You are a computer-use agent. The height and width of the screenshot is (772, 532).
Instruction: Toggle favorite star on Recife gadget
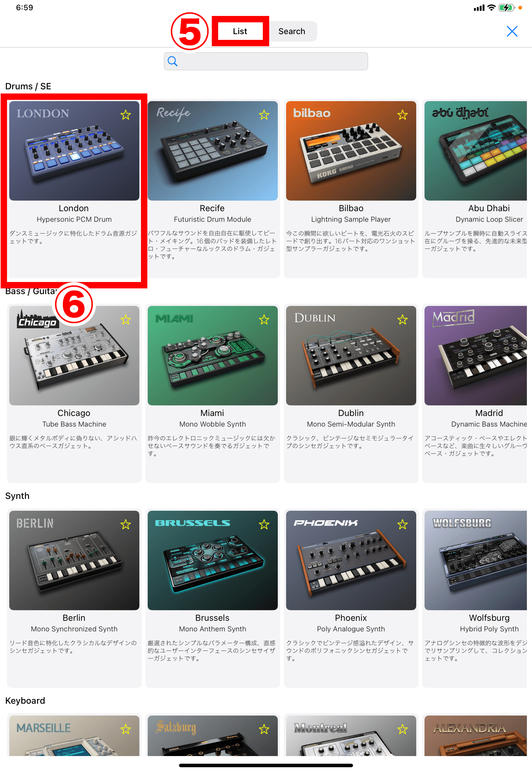pyautogui.click(x=264, y=115)
